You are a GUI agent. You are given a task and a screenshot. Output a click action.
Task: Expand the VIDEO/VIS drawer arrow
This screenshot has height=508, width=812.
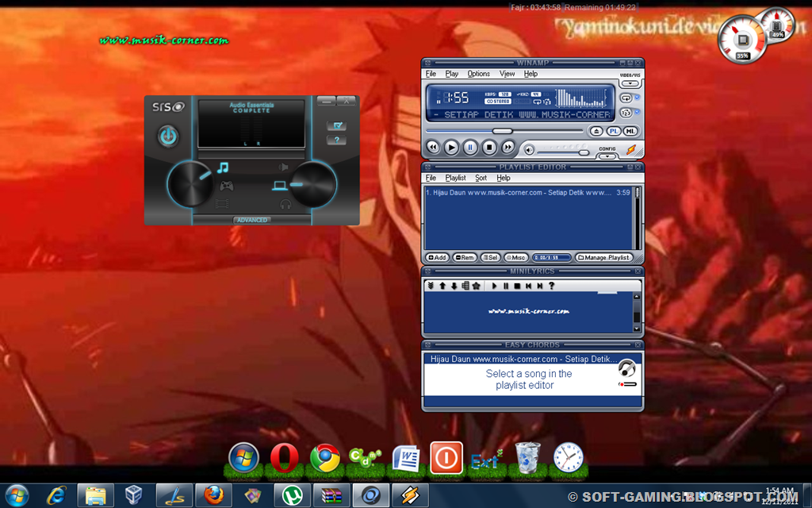point(630,83)
